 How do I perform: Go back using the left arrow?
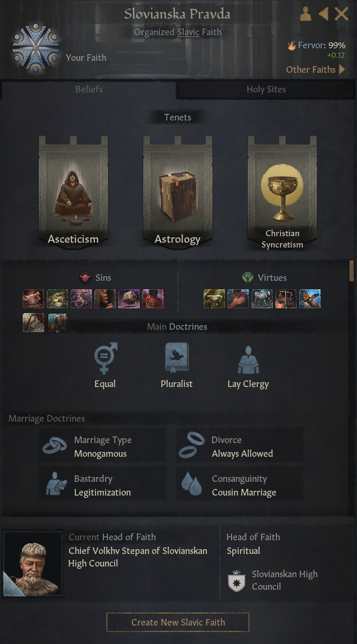point(324,14)
